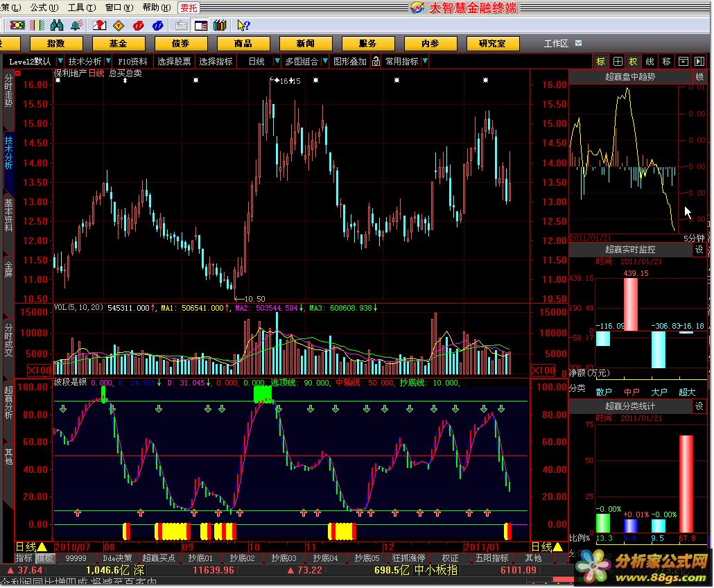Click the F10资料 button
The width and height of the screenshot is (714, 588).
pos(132,61)
